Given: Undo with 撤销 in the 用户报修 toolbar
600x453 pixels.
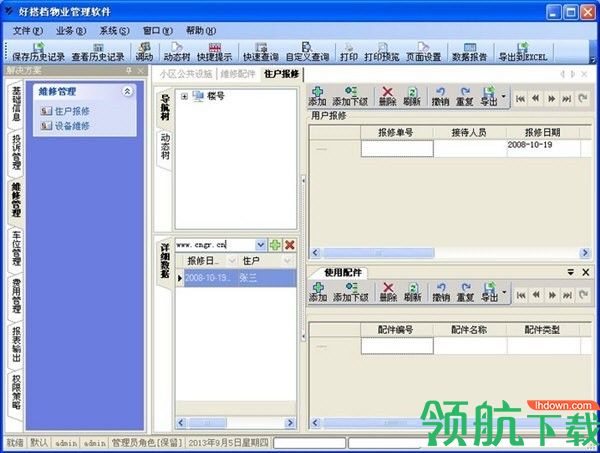Looking at the screenshot, I should [440, 96].
